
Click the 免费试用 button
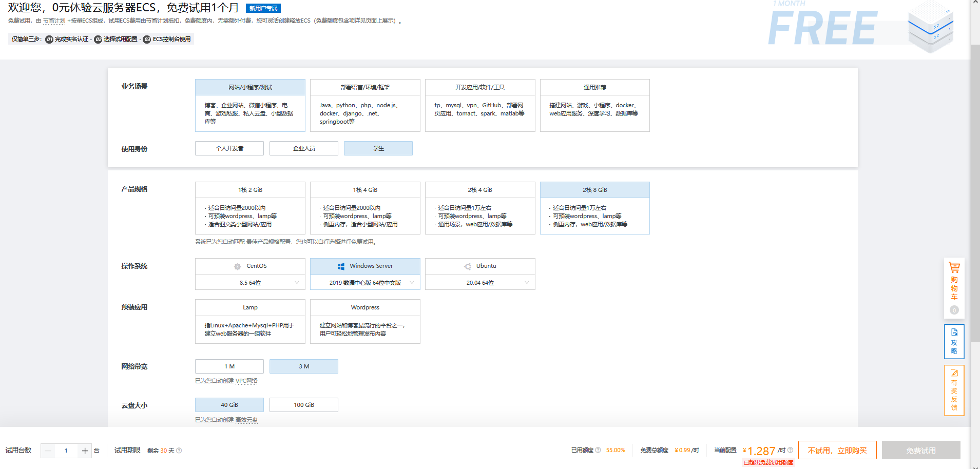921,450
